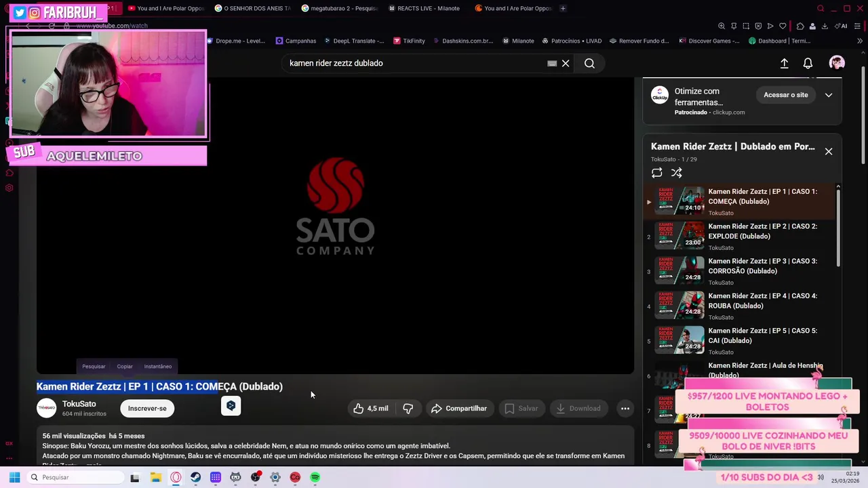Image resolution: width=868 pixels, height=488 pixels.
Task: Open the TikFinity bookmark
Action: pyautogui.click(x=409, y=41)
